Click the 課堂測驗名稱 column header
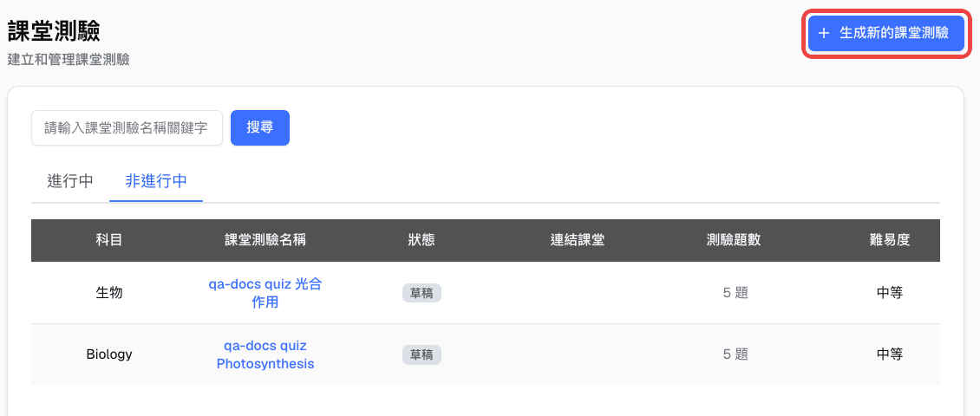Viewport: 980px width, 416px height. (x=265, y=240)
